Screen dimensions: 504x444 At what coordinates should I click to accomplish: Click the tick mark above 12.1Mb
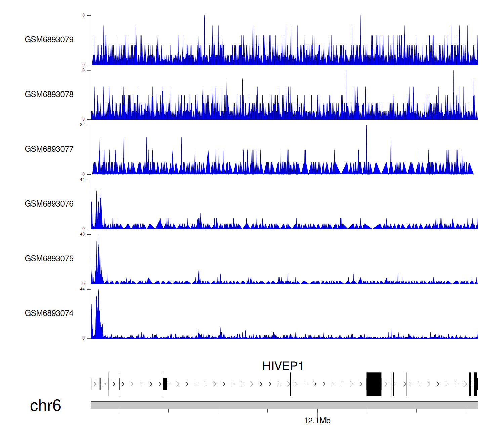click(317, 411)
